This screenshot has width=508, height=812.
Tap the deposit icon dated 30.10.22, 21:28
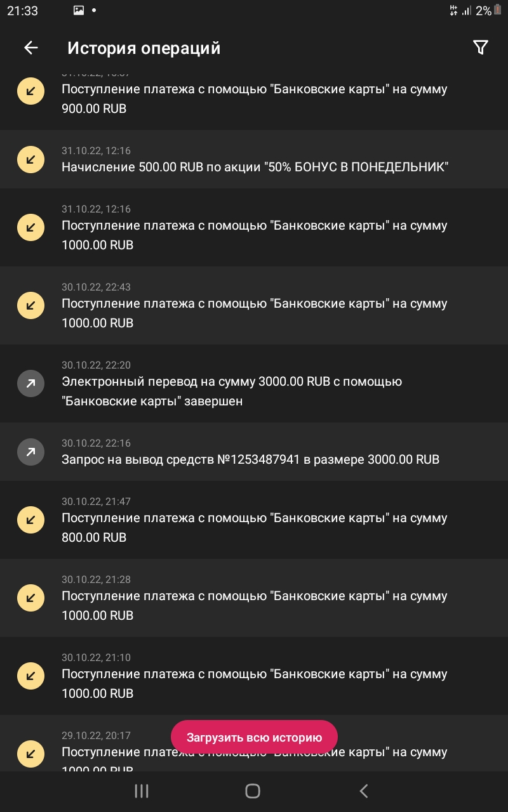pos(30,598)
